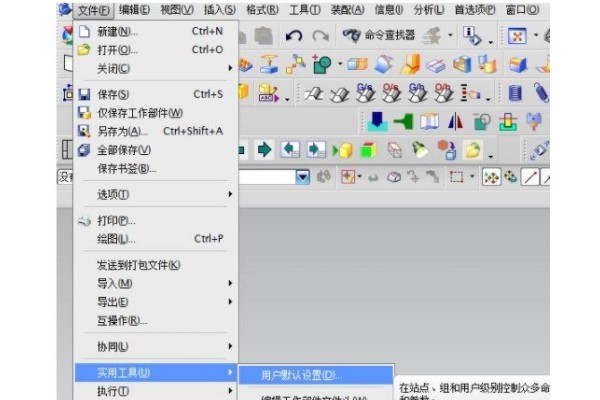Click the orange extrude feature icon
600x400 pixels.
409,64
